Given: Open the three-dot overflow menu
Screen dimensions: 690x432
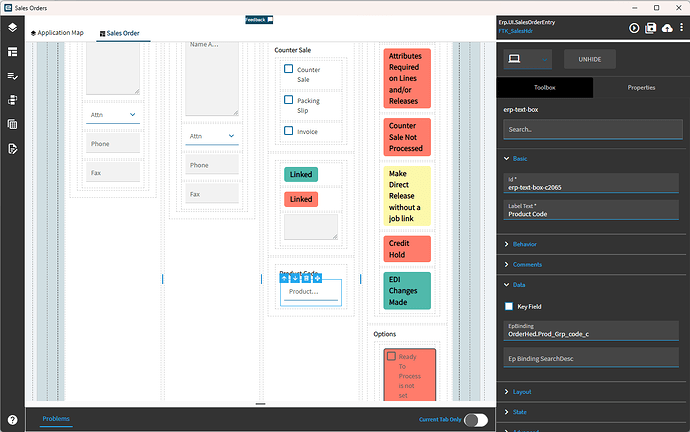Looking at the screenshot, I should pyautogui.click(x=681, y=28).
